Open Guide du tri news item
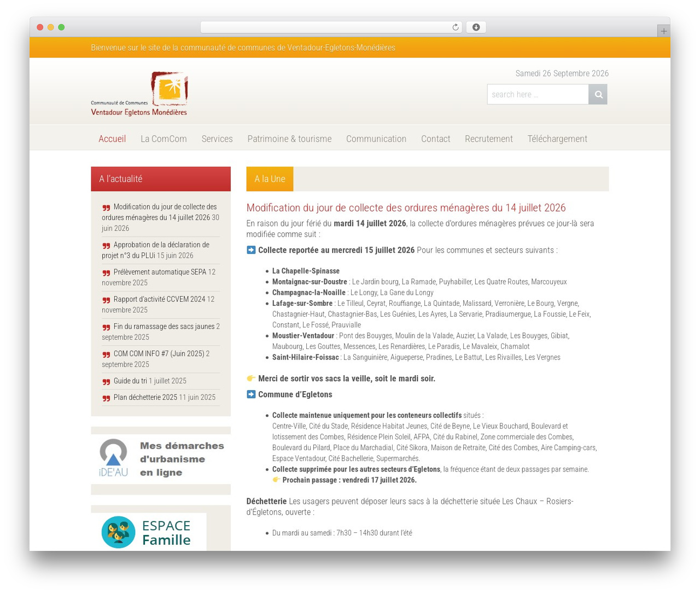This screenshot has width=700, height=593. 130,381
